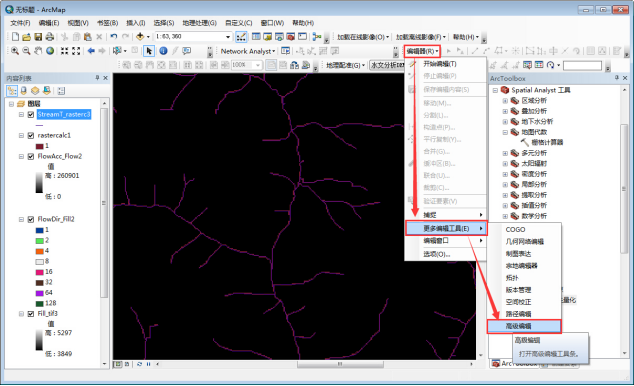Uncheck the FlowAcc_Flow2 layer checkbox
Viewport: 634px width, 386px height.
coord(31,156)
